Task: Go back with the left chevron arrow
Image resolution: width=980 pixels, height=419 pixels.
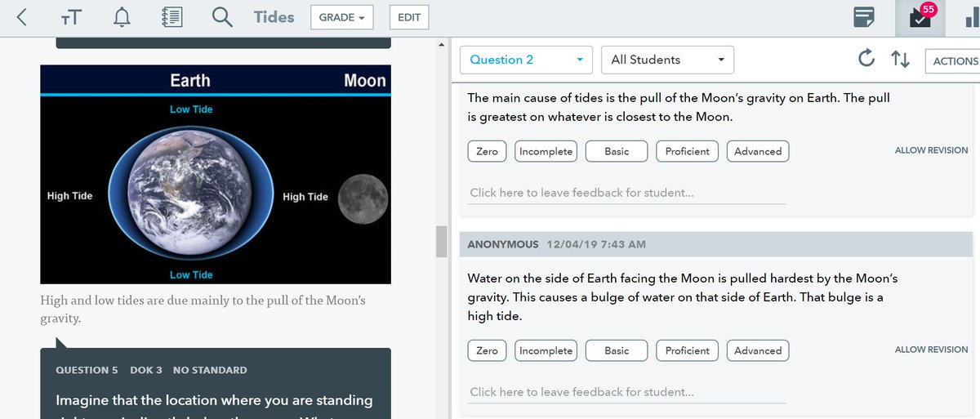Action: (20, 16)
